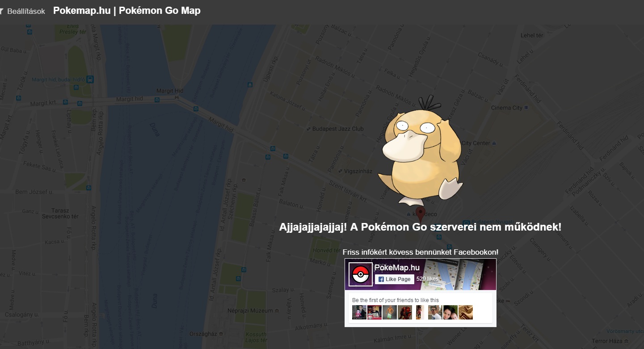This screenshot has height=349, width=644.
Task: Click the friend thumbnail of woman with baby
Action: (450, 312)
